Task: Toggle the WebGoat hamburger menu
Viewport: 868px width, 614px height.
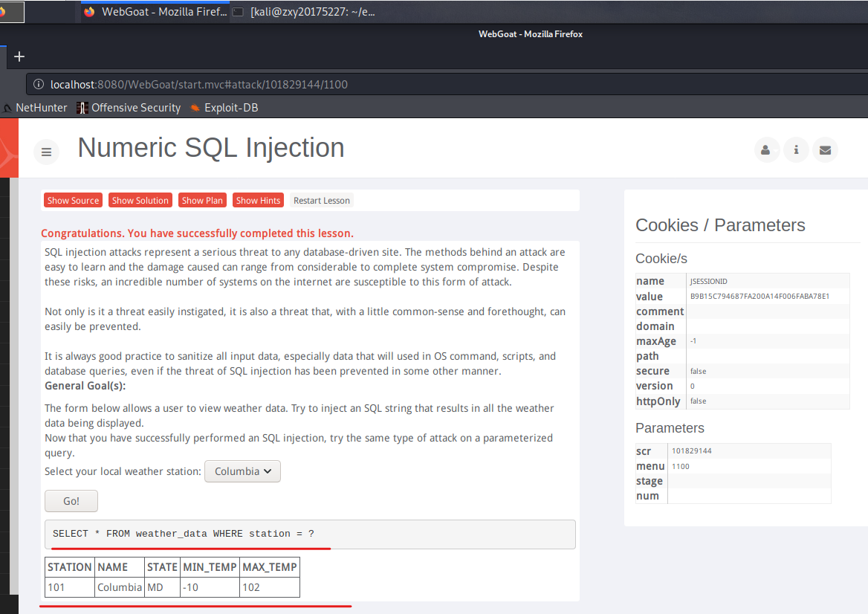Action: tap(47, 152)
